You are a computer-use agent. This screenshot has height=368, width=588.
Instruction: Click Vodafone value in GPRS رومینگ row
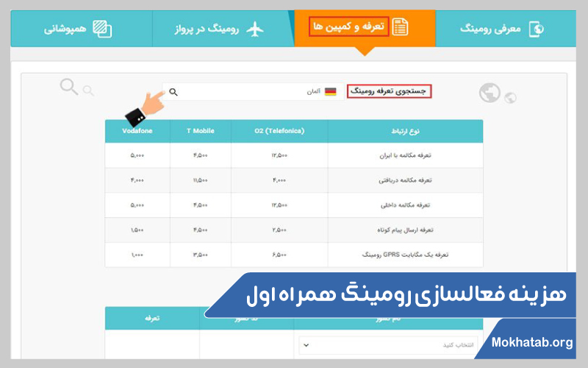click(137, 255)
